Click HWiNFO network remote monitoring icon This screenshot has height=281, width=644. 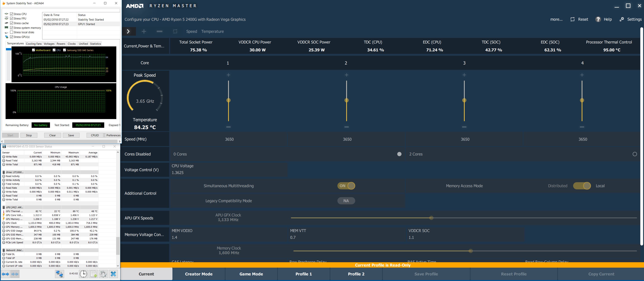coord(59,274)
